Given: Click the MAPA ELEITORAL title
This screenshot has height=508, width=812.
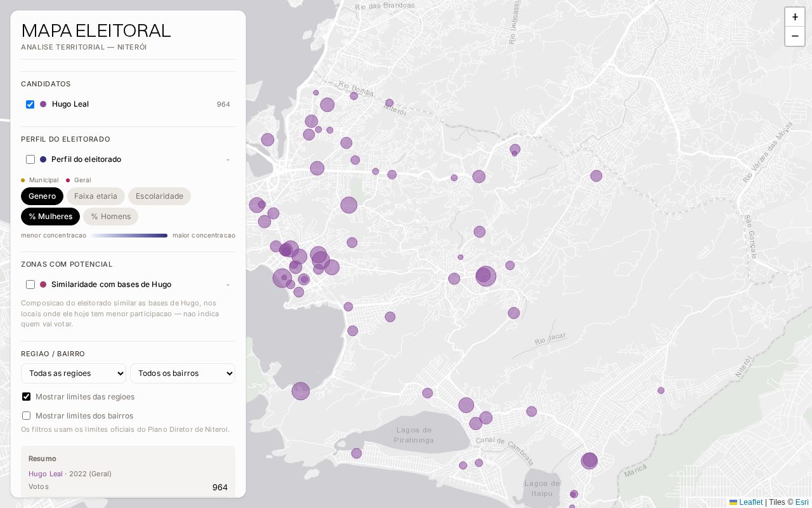Looking at the screenshot, I should click(96, 30).
